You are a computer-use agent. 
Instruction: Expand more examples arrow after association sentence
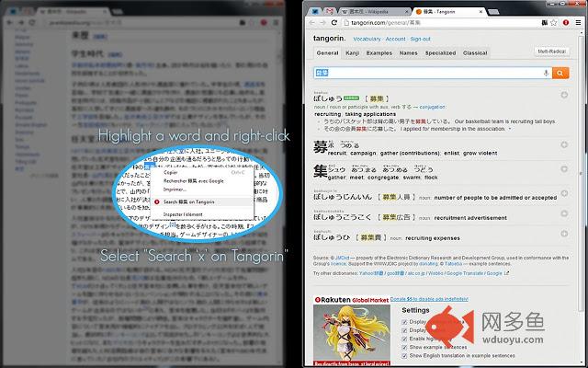point(510,129)
